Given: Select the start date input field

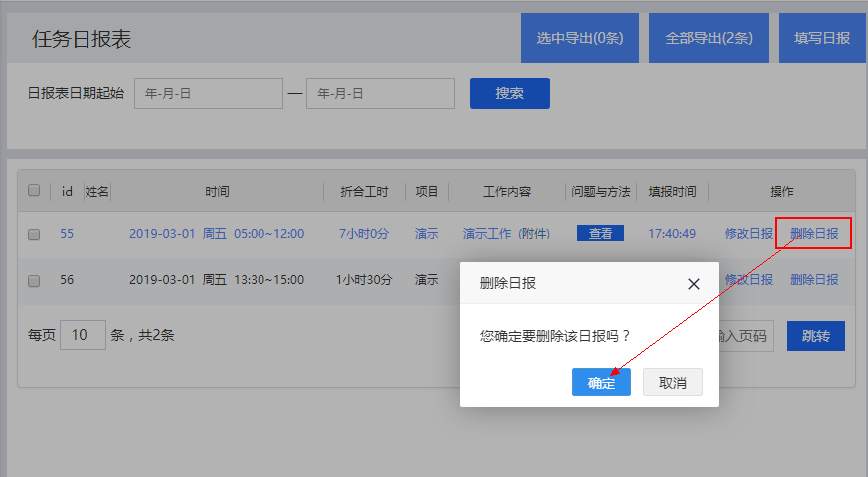Looking at the screenshot, I should coord(209,93).
